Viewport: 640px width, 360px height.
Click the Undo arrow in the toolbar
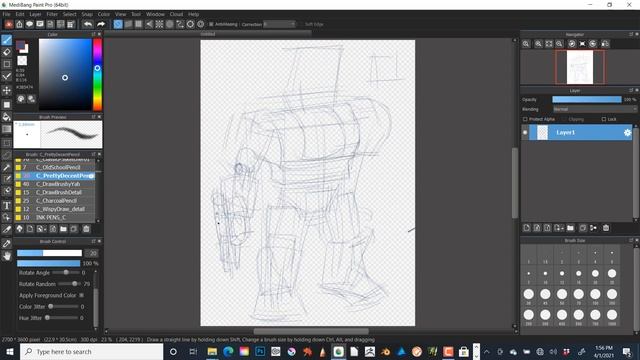pyautogui.click(x=88, y=24)
